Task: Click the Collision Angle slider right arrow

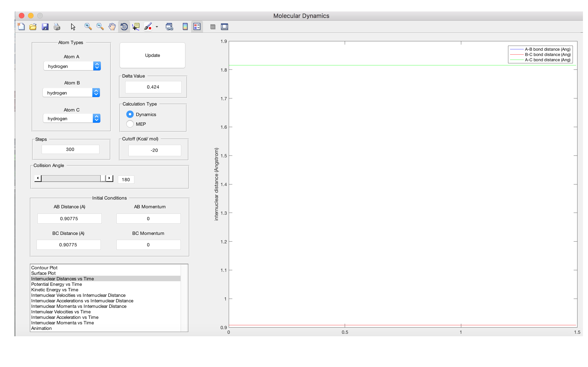Action: click(x=109, y=178)
